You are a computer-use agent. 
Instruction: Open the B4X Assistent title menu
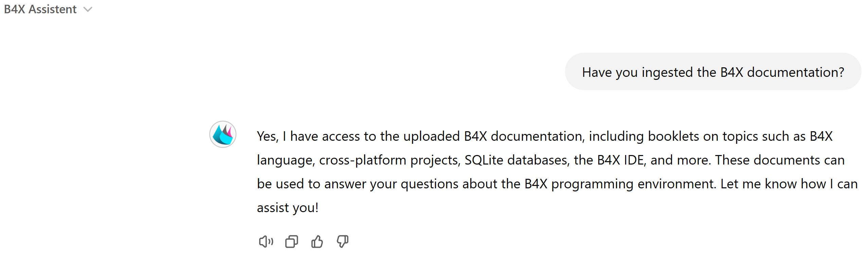coord(40,10)
